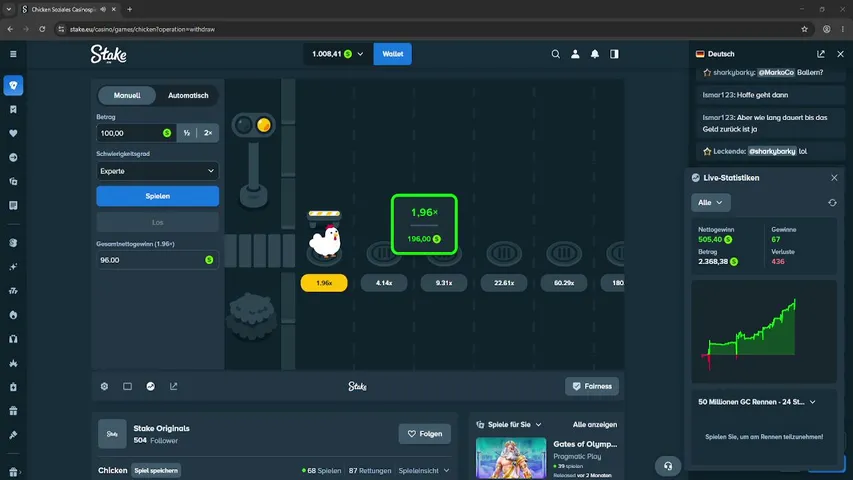Open the browser profile icon

(826, 29)
